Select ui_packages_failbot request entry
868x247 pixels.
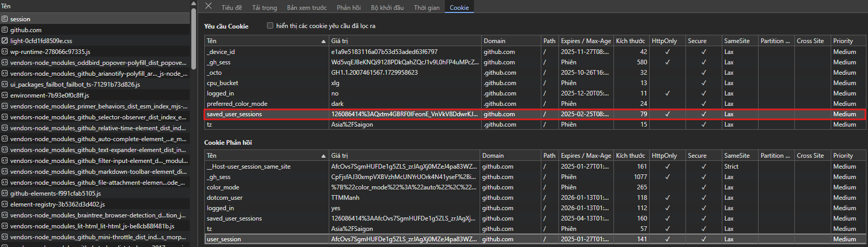[75, 85]
